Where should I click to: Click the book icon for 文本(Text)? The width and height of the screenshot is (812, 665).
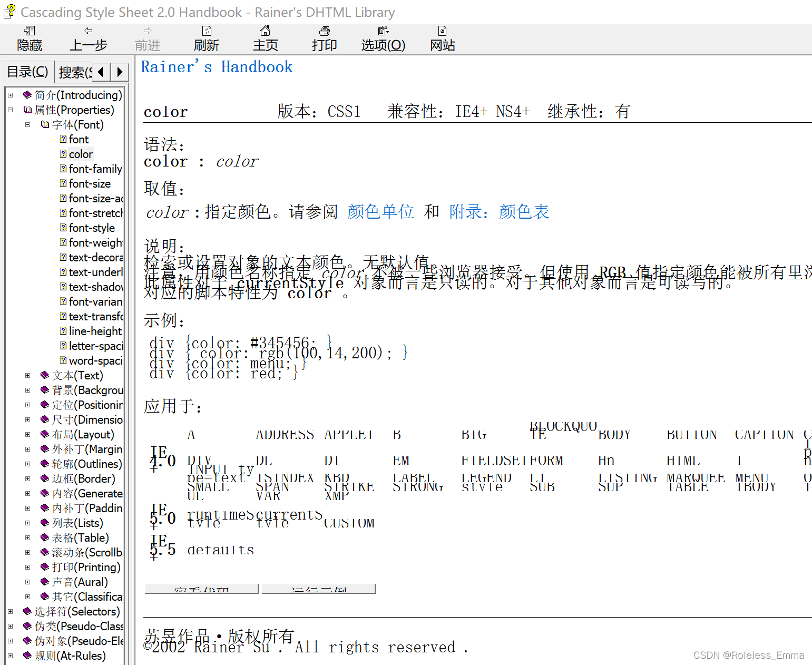click(x=45, y=375)
